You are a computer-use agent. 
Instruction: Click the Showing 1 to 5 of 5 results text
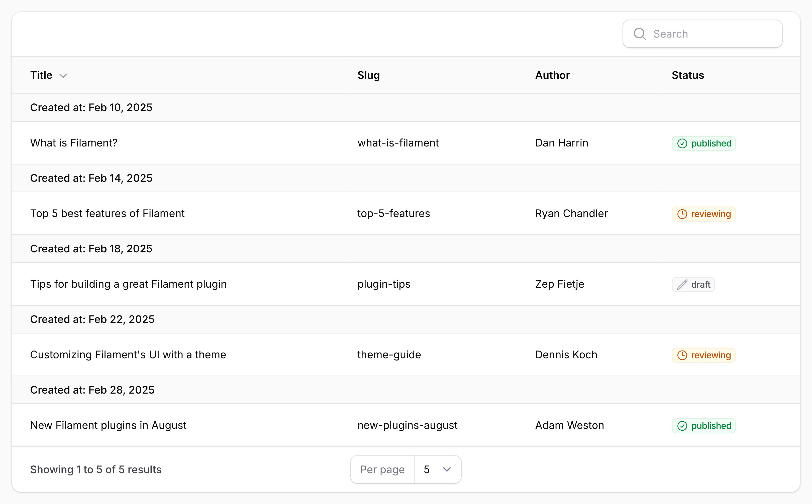click(96, 469)
